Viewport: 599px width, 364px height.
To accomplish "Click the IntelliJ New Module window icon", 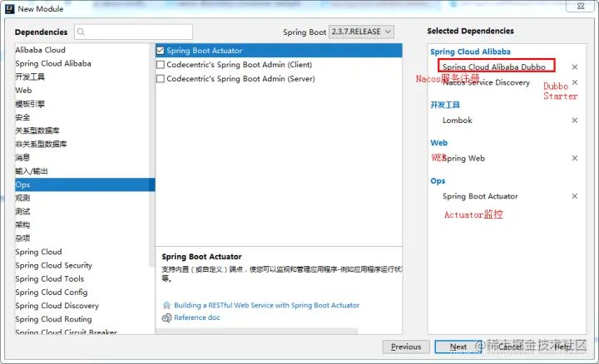I will [9, 9].
